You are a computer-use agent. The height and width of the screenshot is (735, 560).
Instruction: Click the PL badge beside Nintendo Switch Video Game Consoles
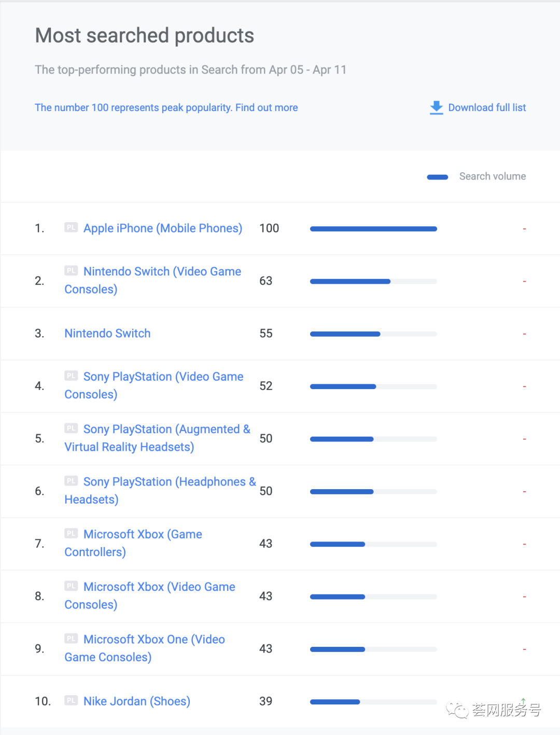coord(71,270)
